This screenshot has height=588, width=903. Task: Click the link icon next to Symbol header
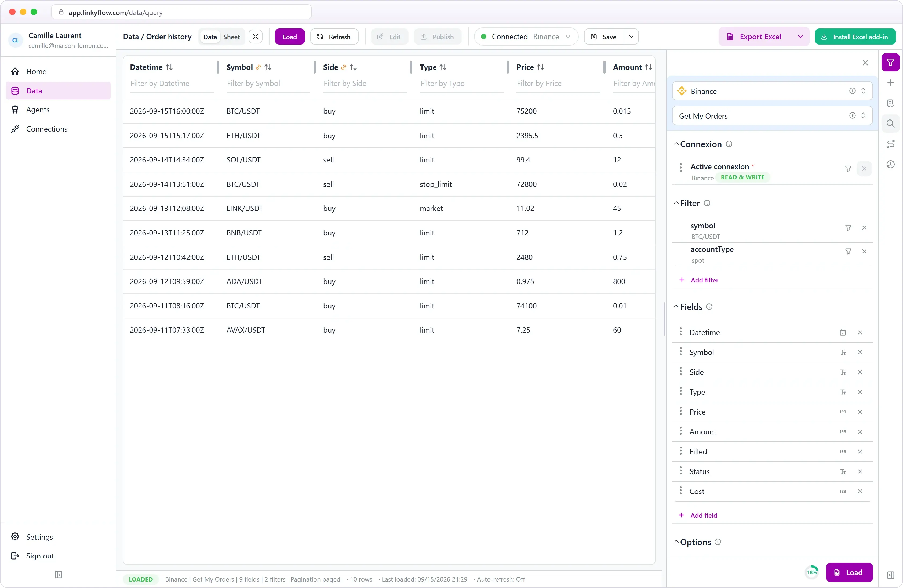[x=258, y=67]
